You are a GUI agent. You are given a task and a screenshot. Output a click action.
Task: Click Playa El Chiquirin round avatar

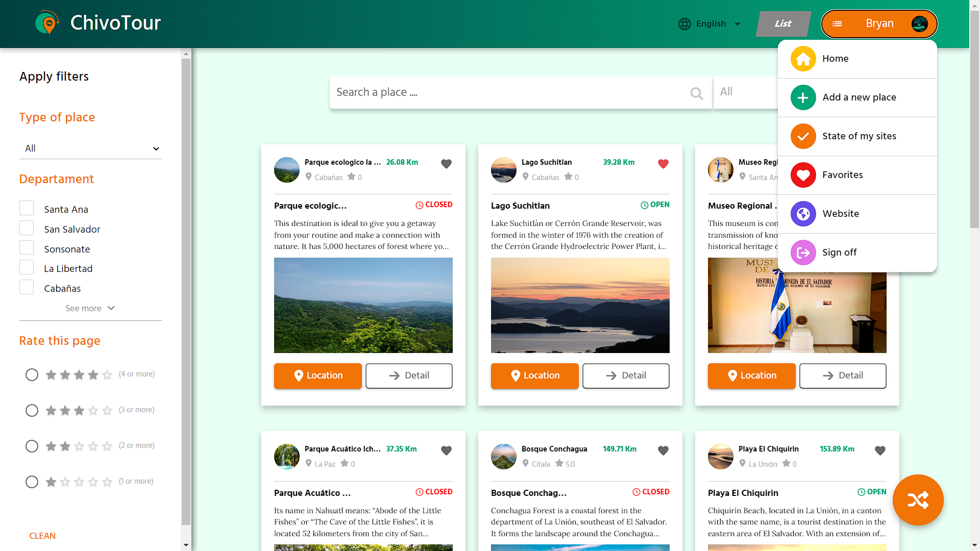tap(721, 457)
